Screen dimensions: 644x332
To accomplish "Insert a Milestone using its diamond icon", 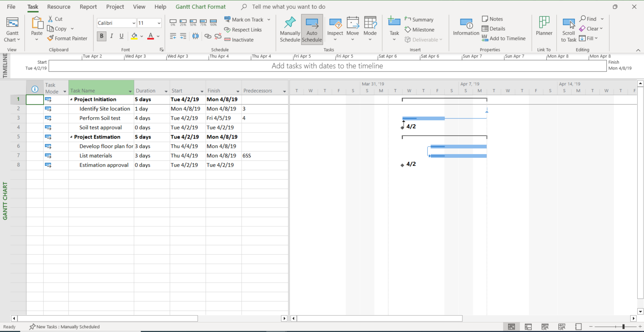I will click(x=408, y=29).
